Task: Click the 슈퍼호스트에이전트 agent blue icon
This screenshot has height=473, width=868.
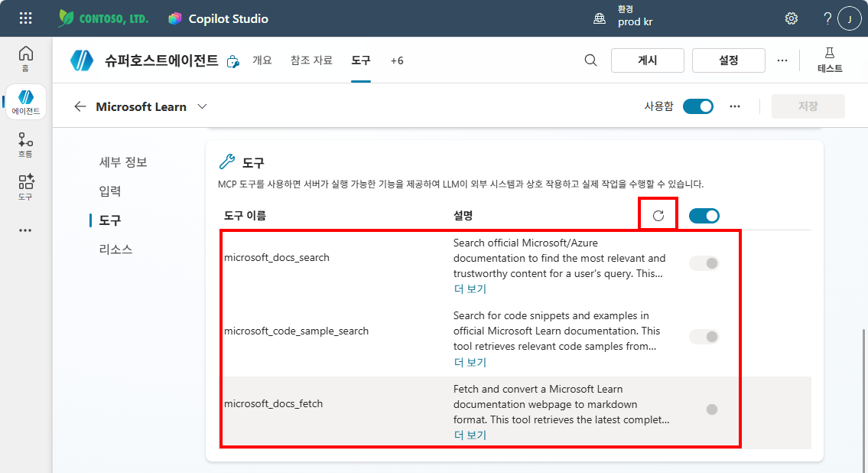Action: point(82,60)
